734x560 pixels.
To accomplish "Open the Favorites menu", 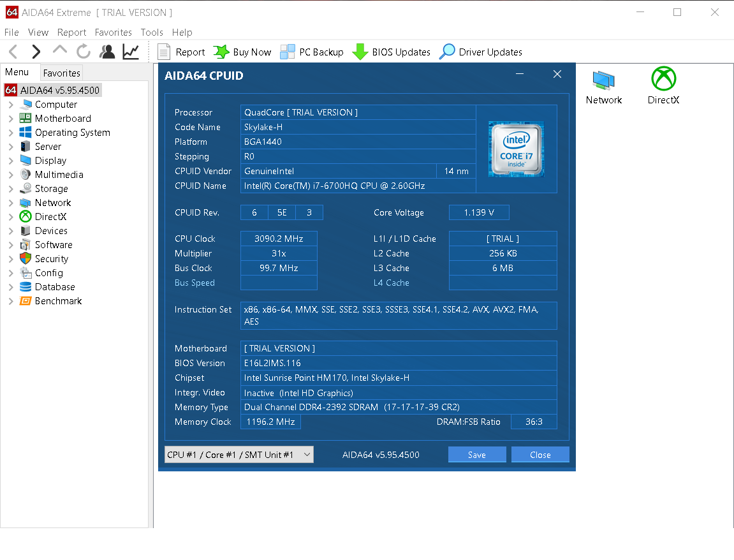I will [x=114, y=33].
